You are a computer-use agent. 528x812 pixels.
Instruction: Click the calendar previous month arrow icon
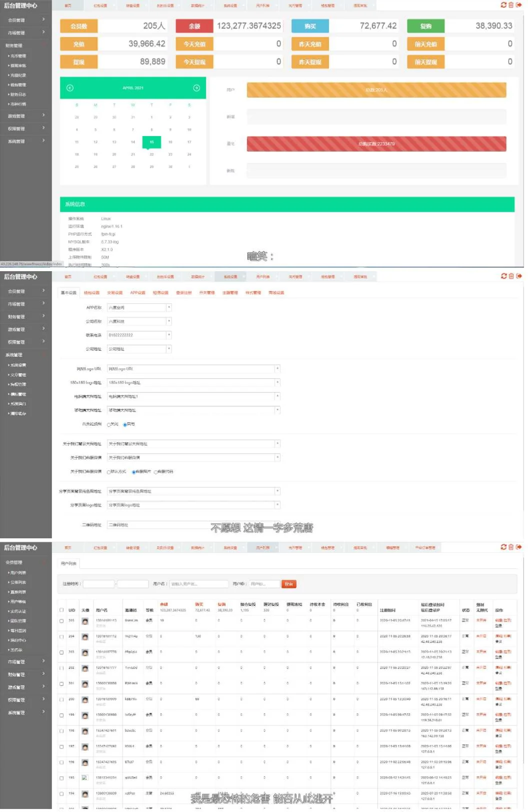70,88
